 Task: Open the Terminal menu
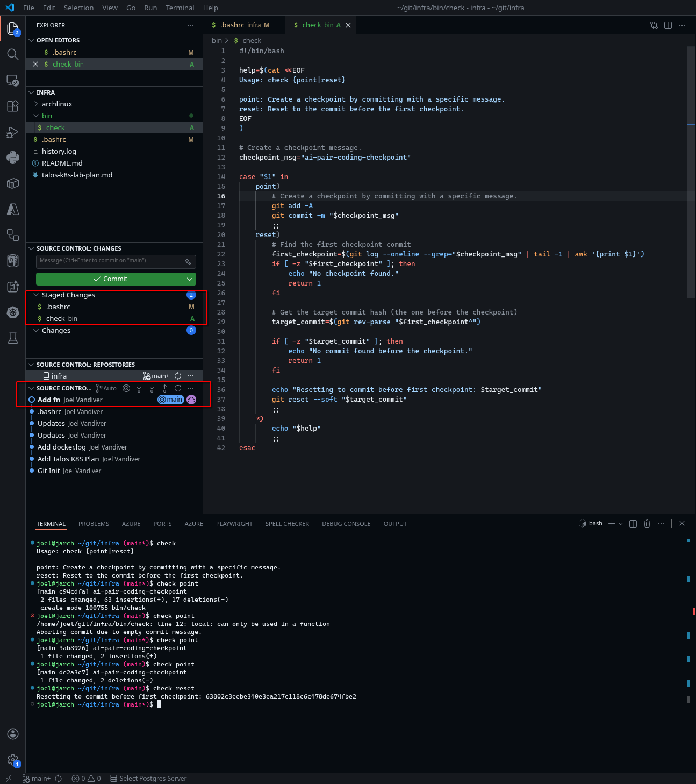click(180, 8)
